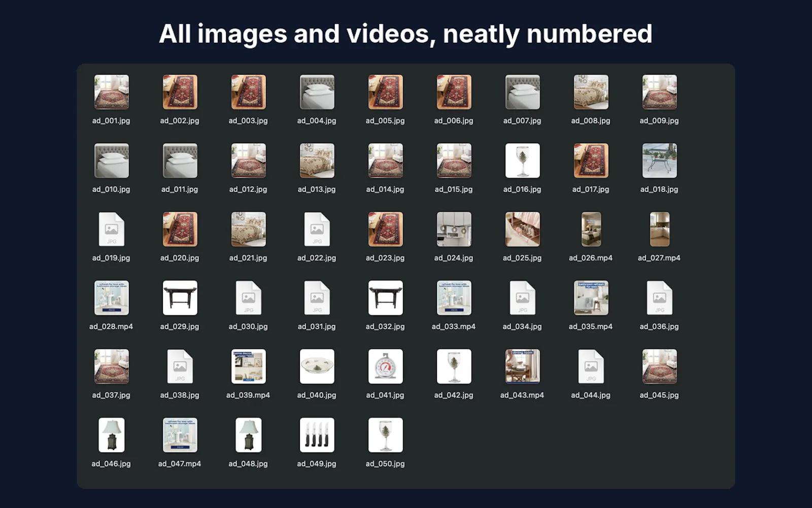Select the ad_022.jpg generic JPG icon
The width and height of the screenshot is (812, 508).
(x=317, y=229)
